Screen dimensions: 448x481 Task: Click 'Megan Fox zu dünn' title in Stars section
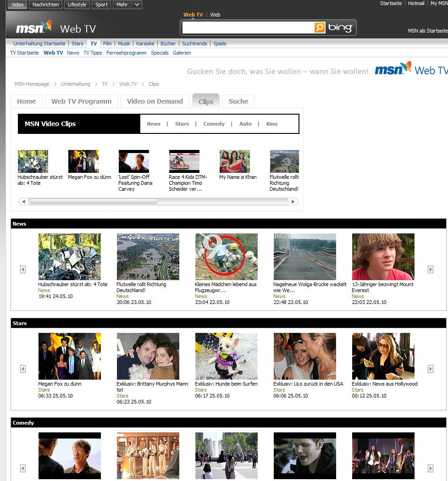[60, 384]
